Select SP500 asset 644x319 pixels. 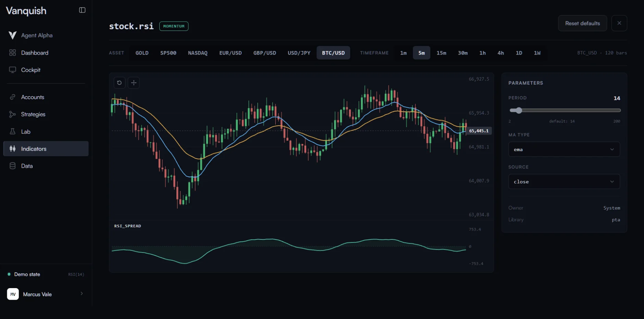pos(168,53)
